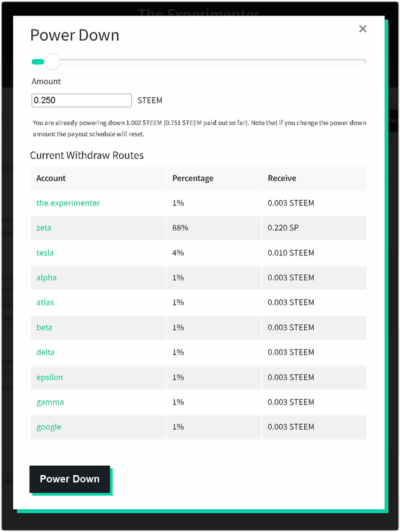
Task: Click the Amount input field
Action: [81, 100]
